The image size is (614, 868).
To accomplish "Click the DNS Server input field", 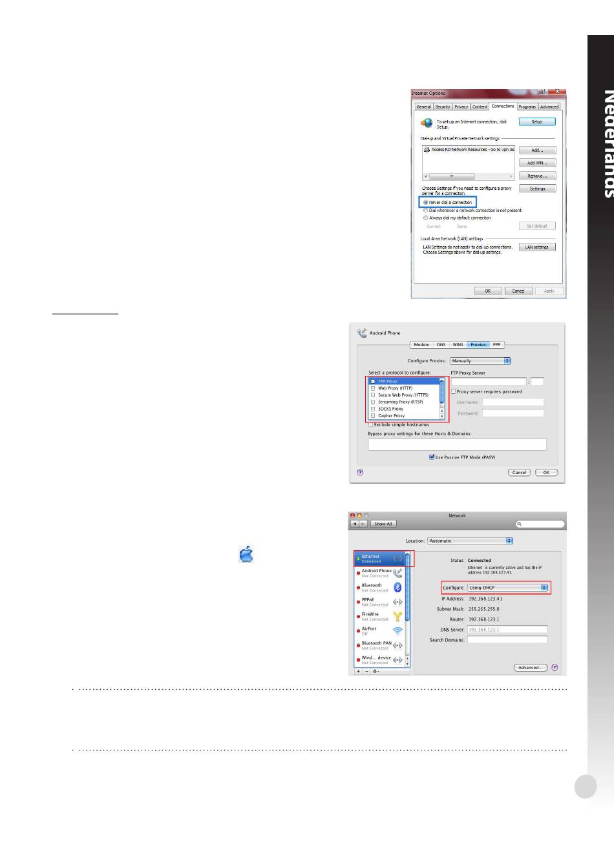I will coord(507,630).
